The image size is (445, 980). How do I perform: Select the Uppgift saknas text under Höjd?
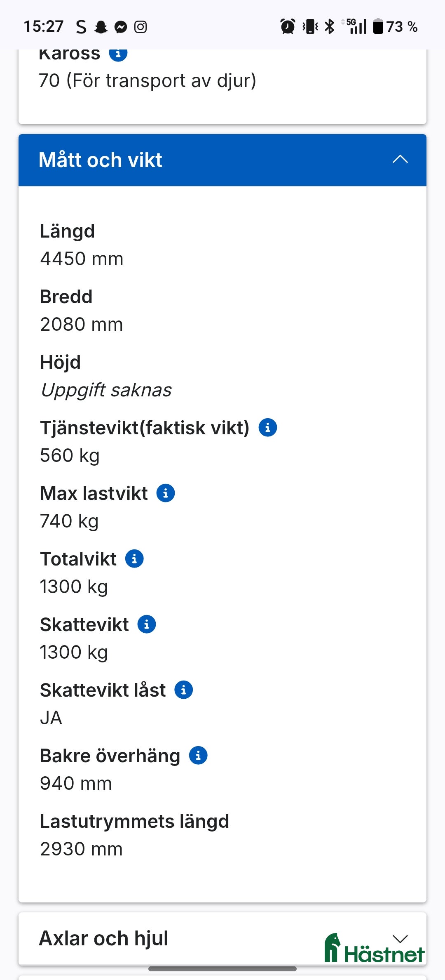(x=106, y=389)
